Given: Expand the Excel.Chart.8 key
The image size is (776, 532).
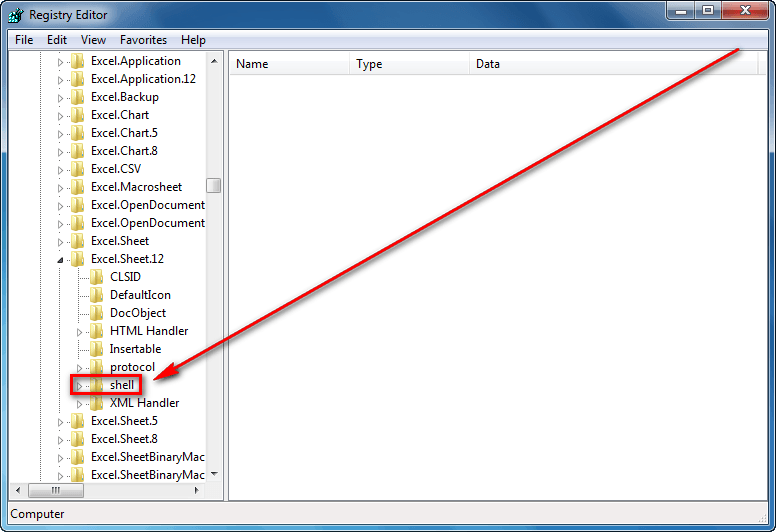Looking at the screenshot, I should coord(60,152).
